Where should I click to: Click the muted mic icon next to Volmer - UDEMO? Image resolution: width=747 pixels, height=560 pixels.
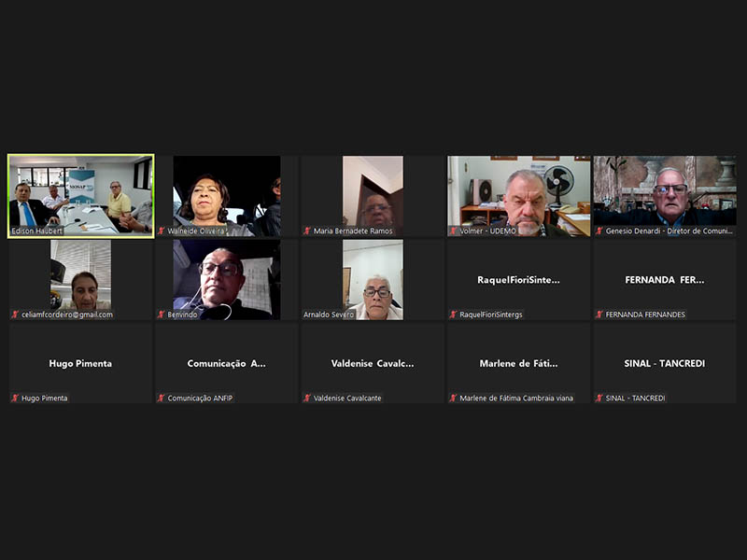tap(454, 231)
